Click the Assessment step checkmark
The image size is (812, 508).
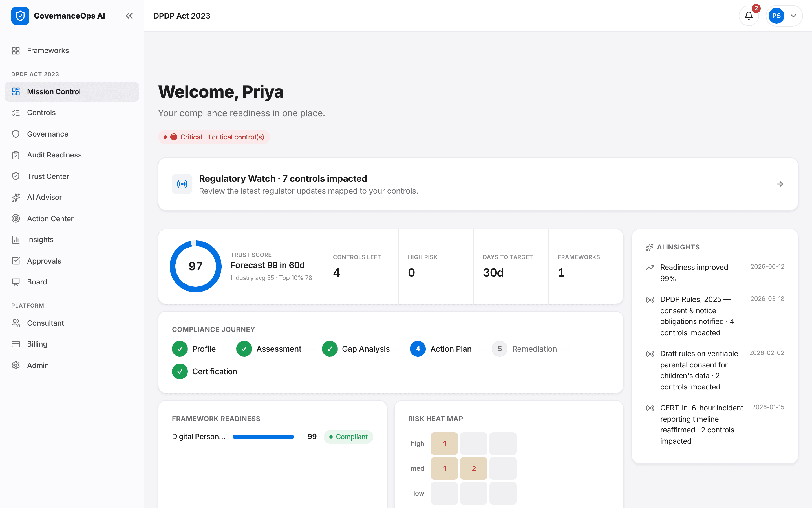(244, 349)
